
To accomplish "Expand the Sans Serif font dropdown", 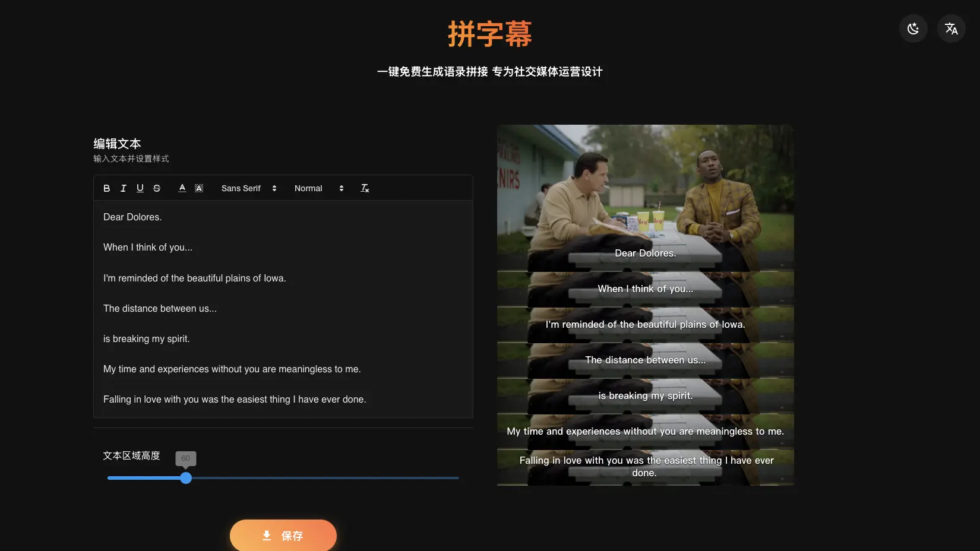I will (249, 188).
